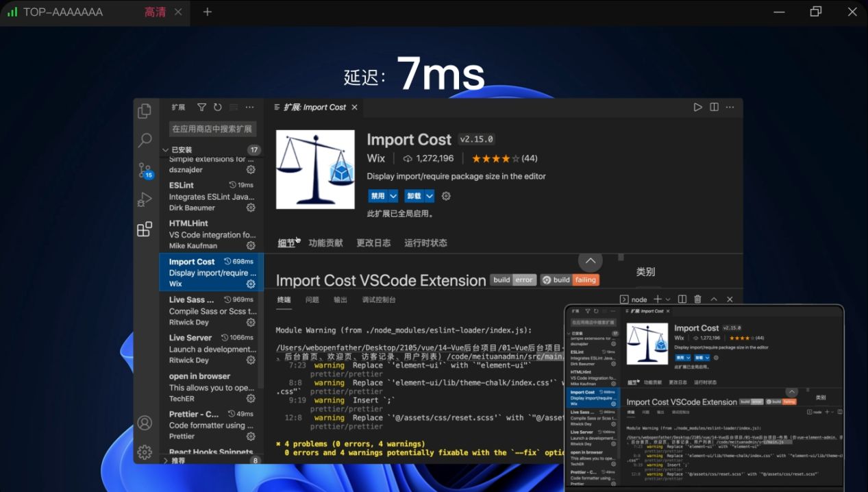Select Live Server in the installed list
This screenshot has height=492, width=868.
coord(212,349)
